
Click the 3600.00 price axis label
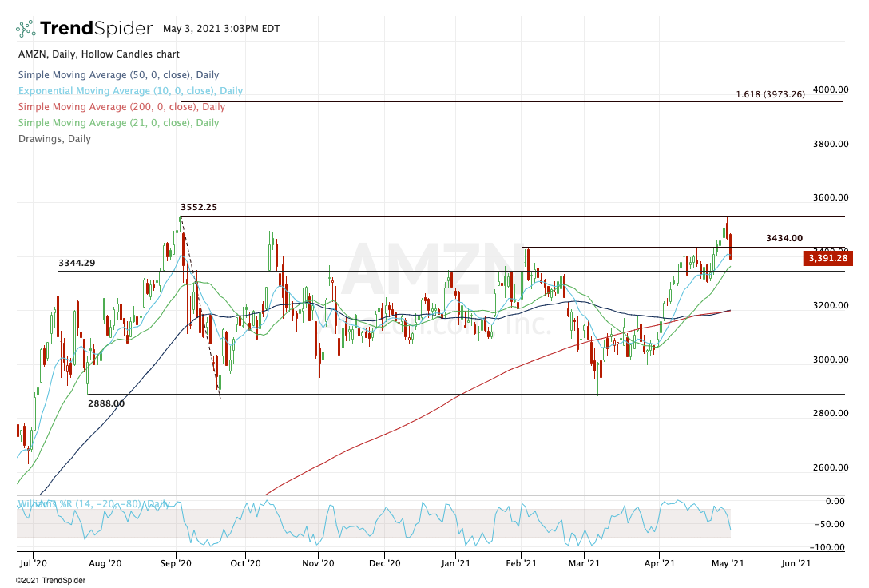pos(830,198)
